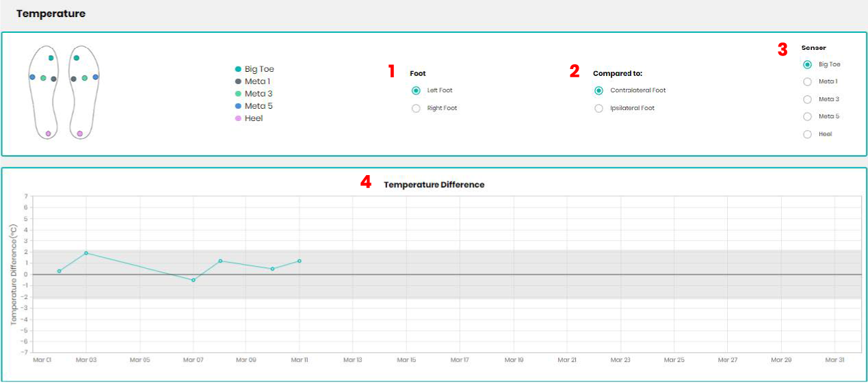This screenshot has height=383, width=868.
Task: Click big toe sensor dot on left insole
Action: (x=51, y=58)
